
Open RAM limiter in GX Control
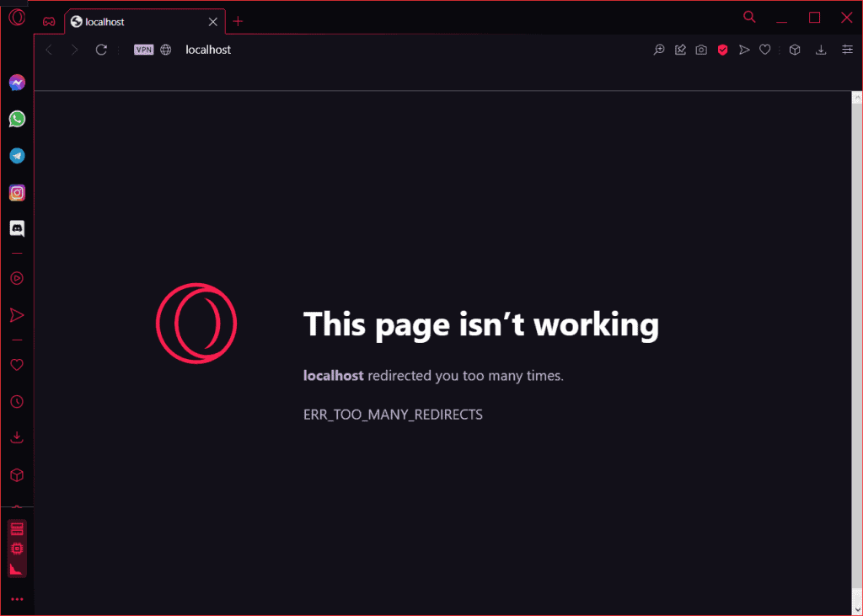pyautogui.click(x=17, y=529)
